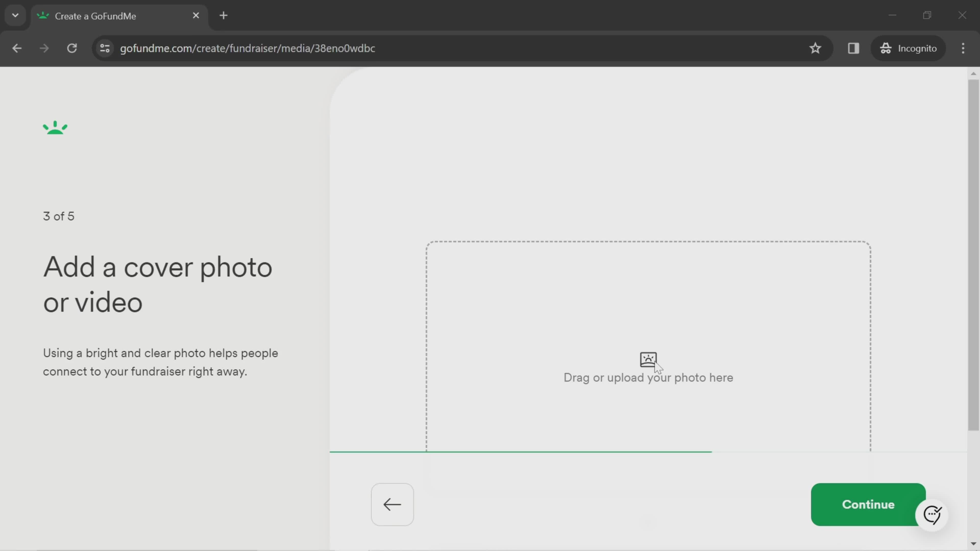The height and width of the screenshot is (551, 980).
Task: Click the GoFundMe logo
Action: pos(55,128)
